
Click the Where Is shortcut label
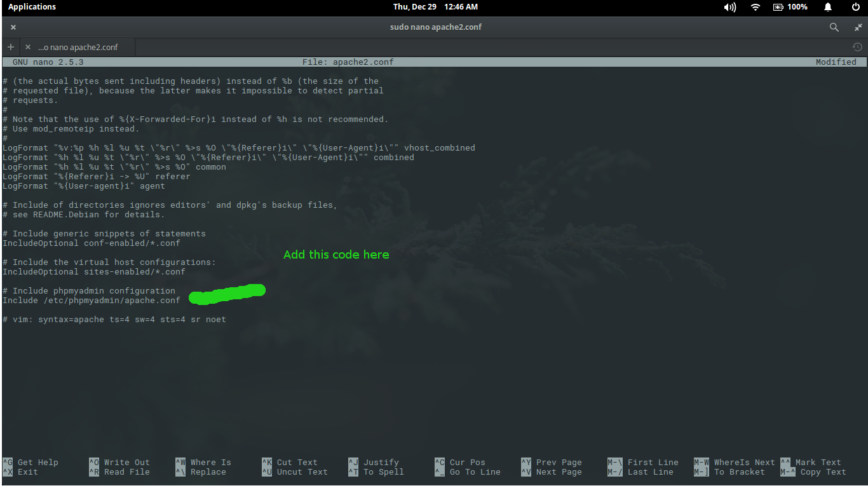[x=210, y=462]
